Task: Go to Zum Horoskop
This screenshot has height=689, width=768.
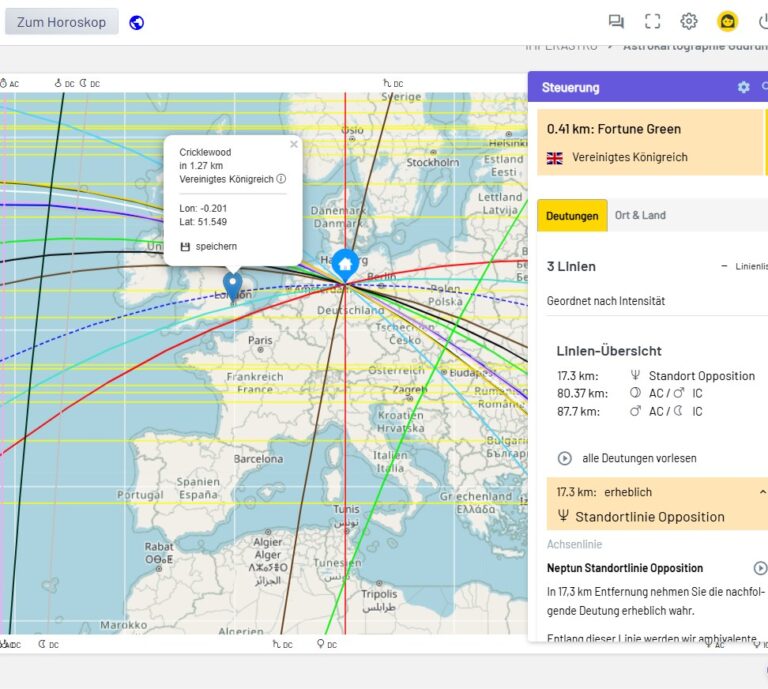Action: tap(61, 22)
